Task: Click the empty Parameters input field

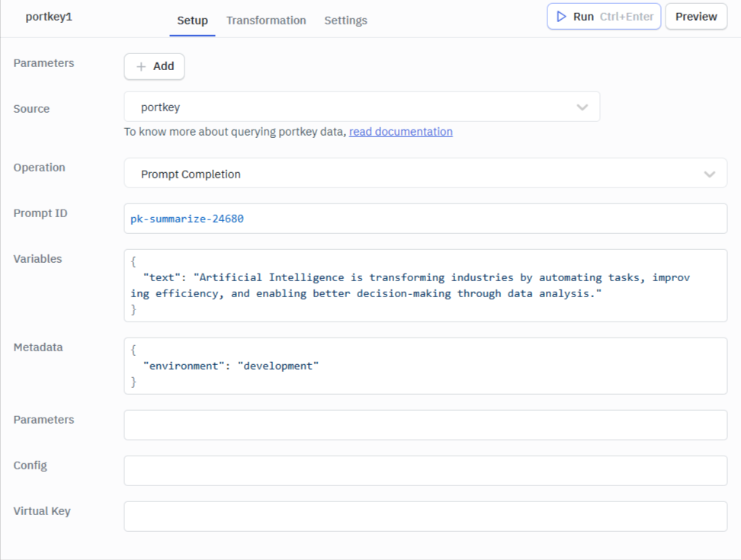Action: 425,425
